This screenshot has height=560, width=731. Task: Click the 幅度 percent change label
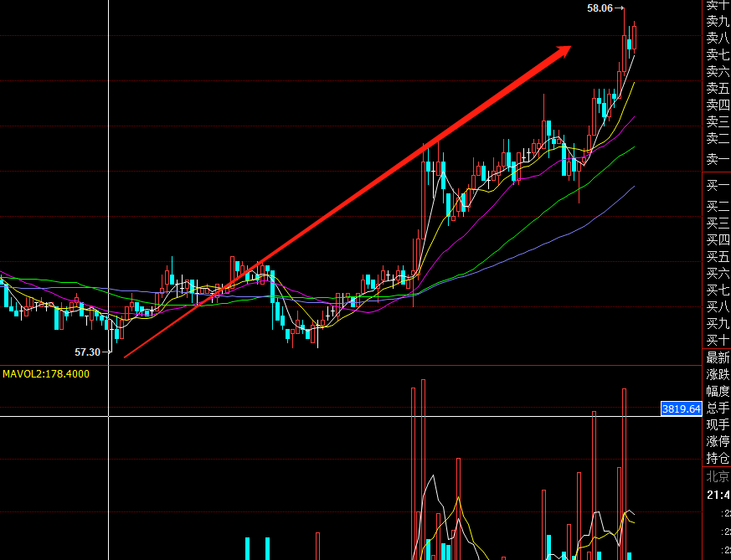tap(718, 392)
